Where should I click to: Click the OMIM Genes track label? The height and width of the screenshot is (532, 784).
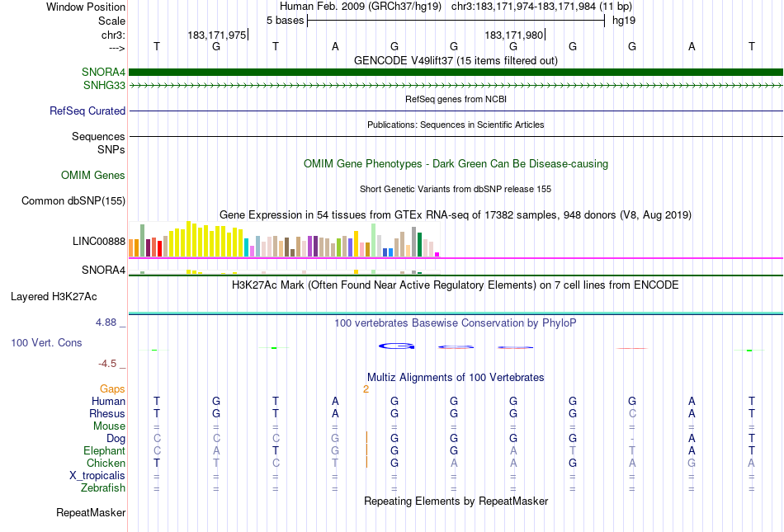tap(93, 176)
